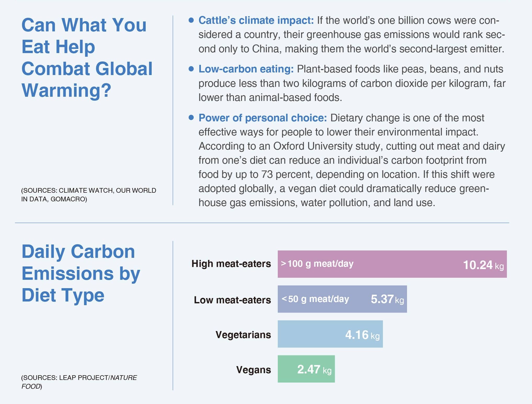Image resolution: width=532 pixels, height=404 pixels.
Task: Click the "Vegetarians" row label
Action: [x=243, y=335]
